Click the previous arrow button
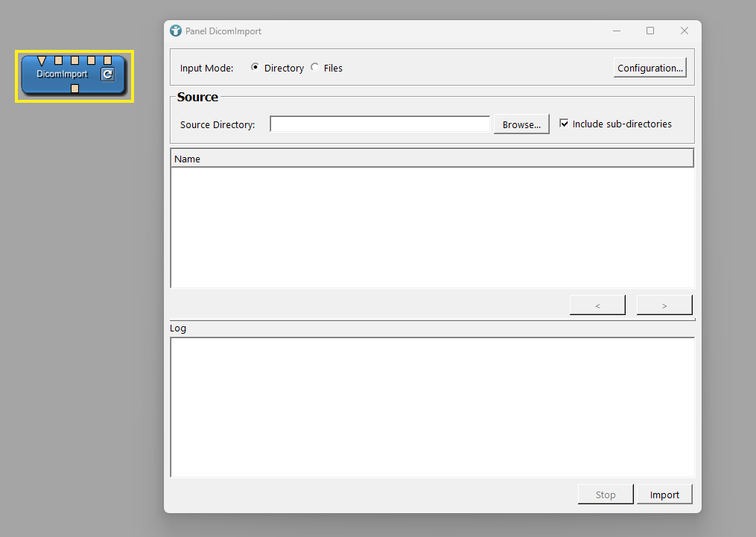The image size is (756, 537). click(x=597, y=305)
